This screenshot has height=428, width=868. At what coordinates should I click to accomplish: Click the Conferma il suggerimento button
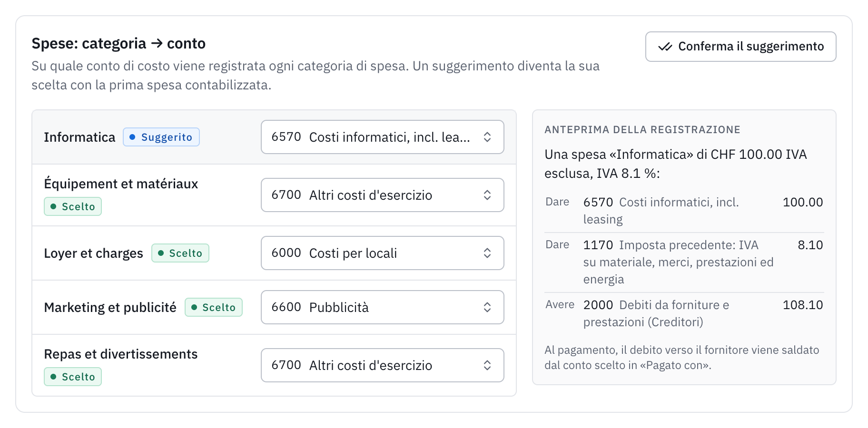[740, 47]
